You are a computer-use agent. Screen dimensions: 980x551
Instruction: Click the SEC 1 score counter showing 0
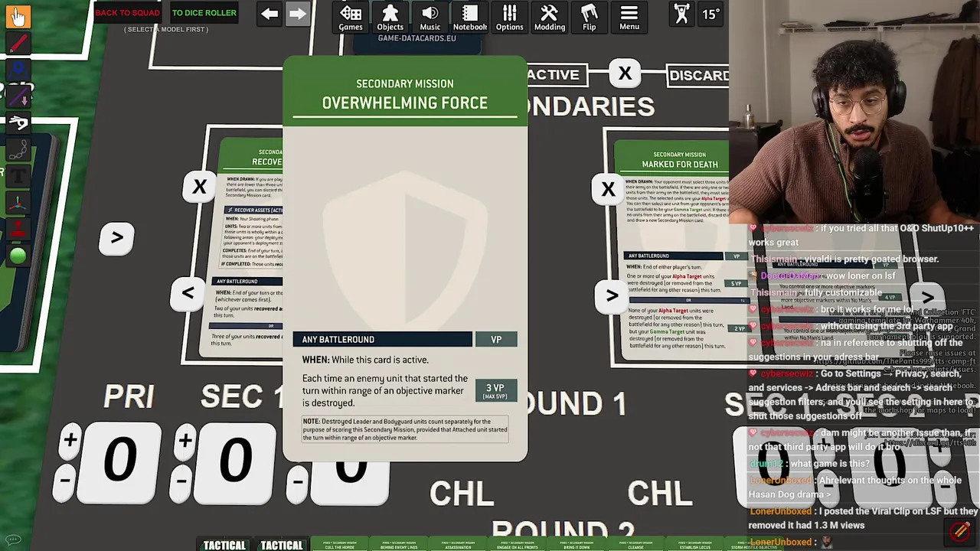pos(234,461)
